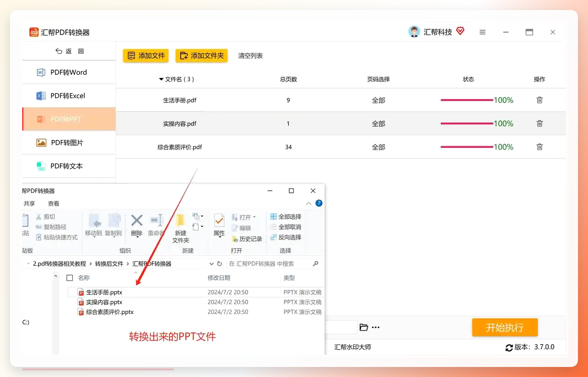Viewport: 588px width, 377px height.
Task: Collapse the Explorer ribbon with chevron
Action: [308, 204]
